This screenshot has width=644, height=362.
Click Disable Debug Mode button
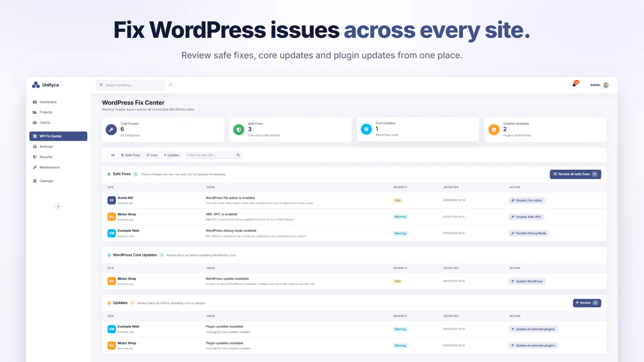(x=528, y=233)
